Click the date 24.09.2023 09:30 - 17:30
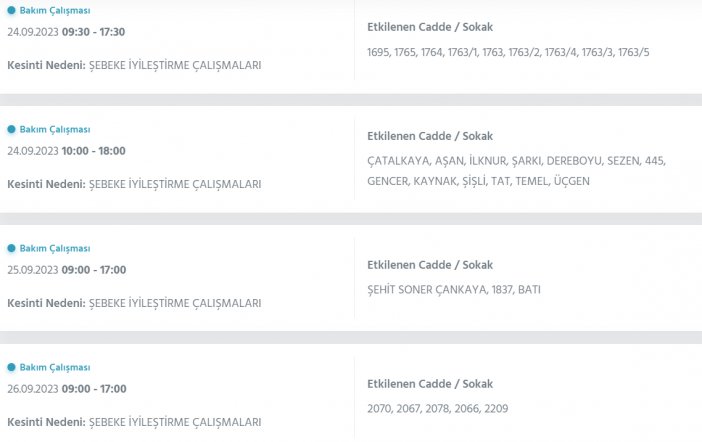The height and width of the screenshot is (442, 702). pos(66,32)
